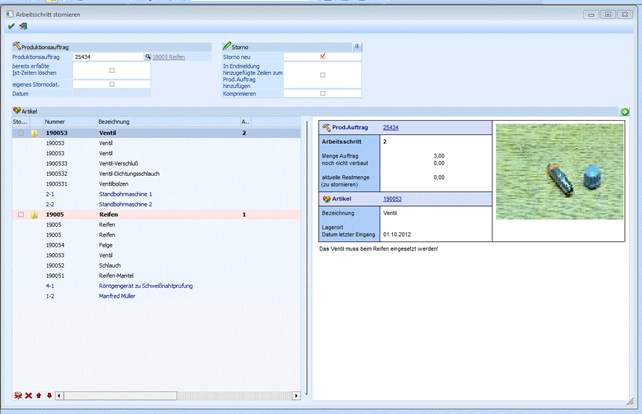This screenshot has height=414, width=642.
Task: Open the Prod.Auftrag 25434 link
Action: coord(390,128)
